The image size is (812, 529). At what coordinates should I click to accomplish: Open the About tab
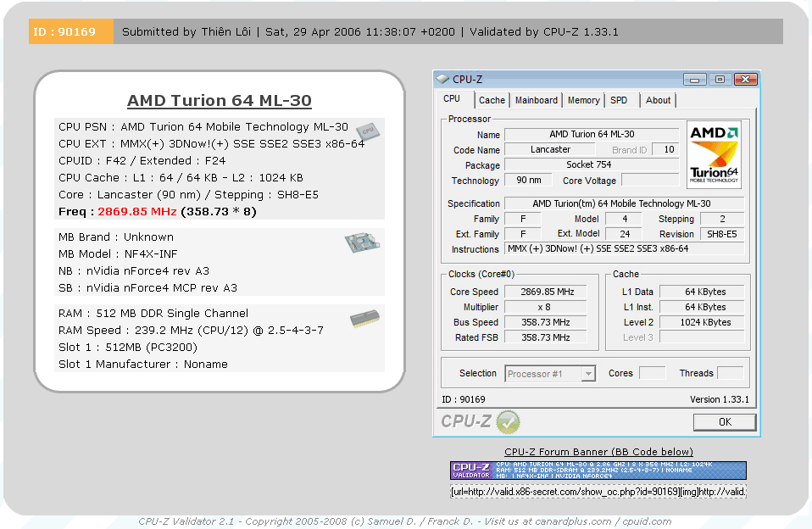coord(658,101)
